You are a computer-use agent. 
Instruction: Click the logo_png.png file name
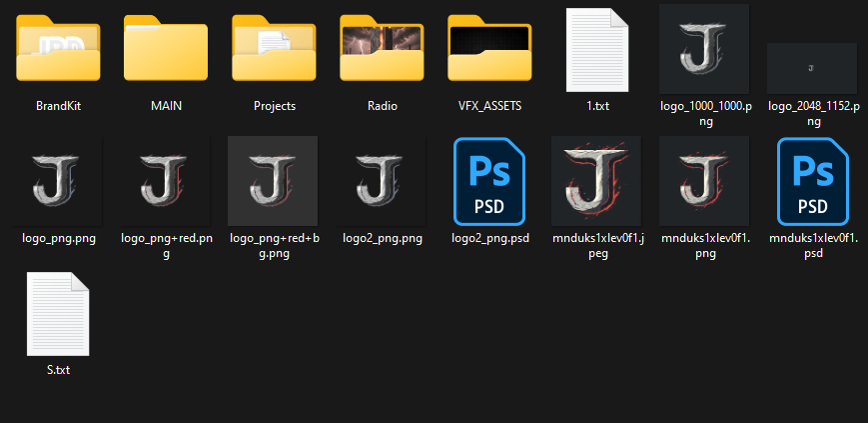point(59,239)
